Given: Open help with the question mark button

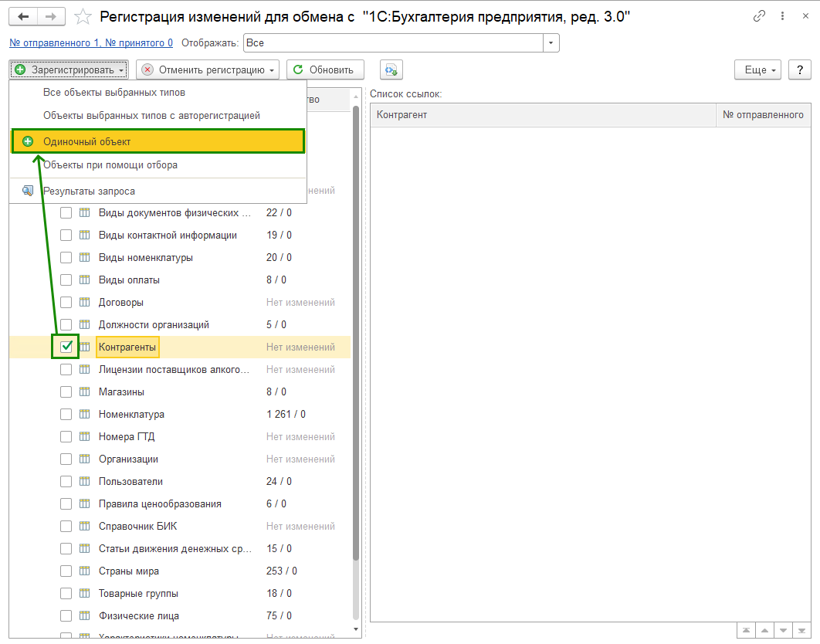Looking at the screenshot, I should coord(800,69).
